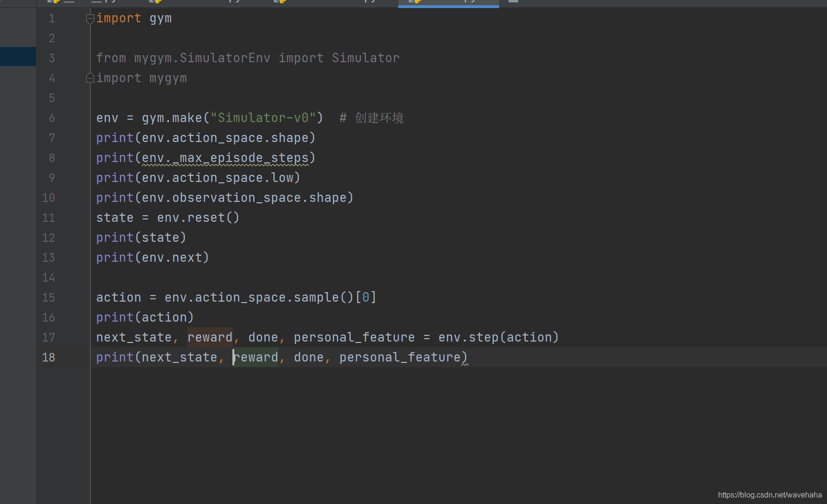
Task: Click line number 11 in the gutter
Action: [48, 218]
